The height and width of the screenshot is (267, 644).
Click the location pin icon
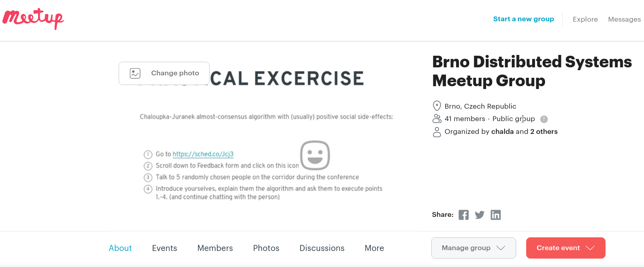click(437, 106)
